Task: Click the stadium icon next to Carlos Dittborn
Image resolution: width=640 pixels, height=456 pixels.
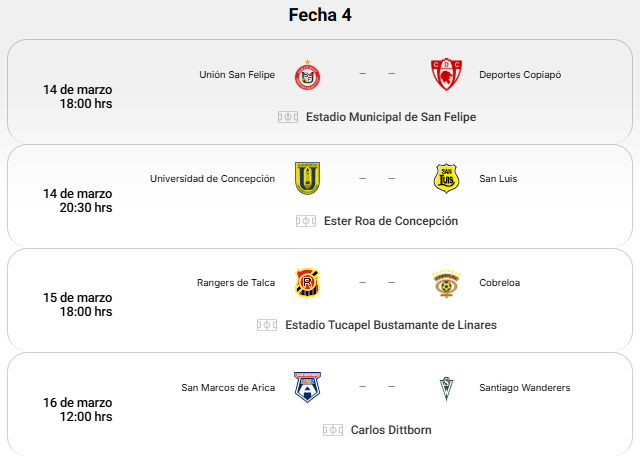Action: 333,430
